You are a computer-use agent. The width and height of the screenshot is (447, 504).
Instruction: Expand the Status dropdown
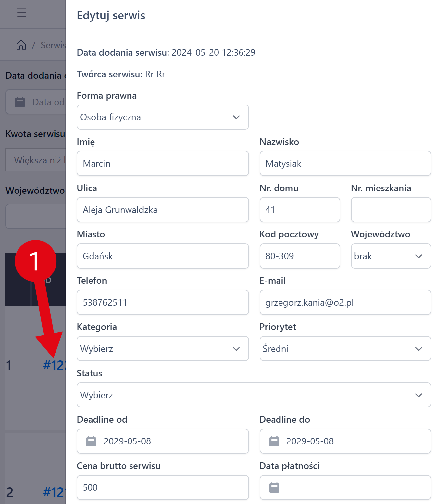(254, 395)
